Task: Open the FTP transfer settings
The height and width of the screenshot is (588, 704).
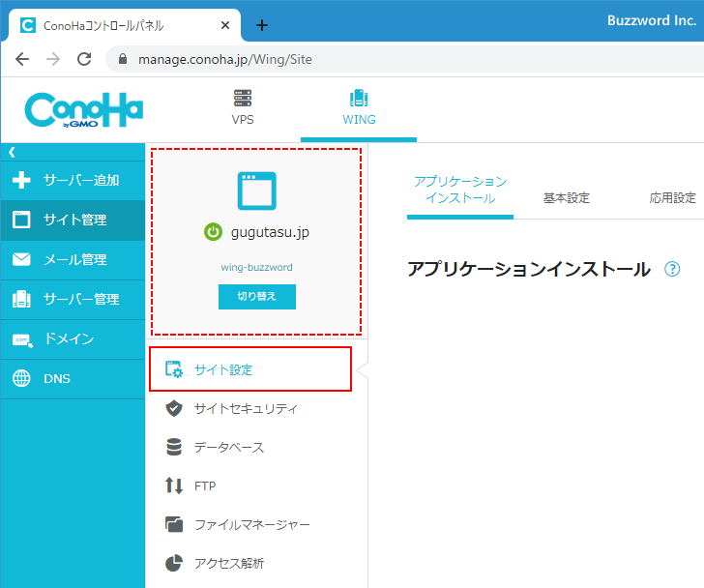Action: coord(204,486)
